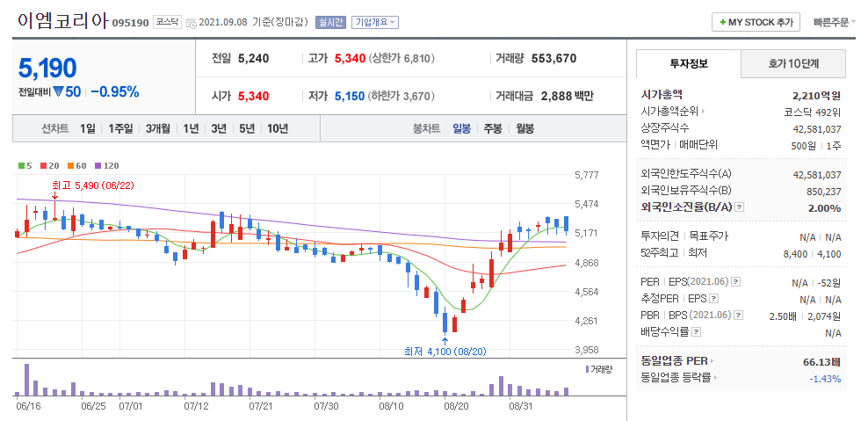Click the orange 60-day moving average legend
Image resolution: width=868 pixels, height=421 pixels.
(x=77, y=165)
